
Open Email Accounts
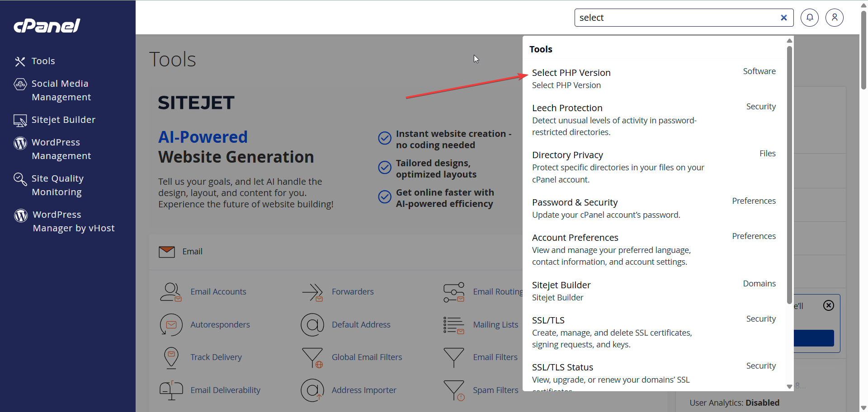pos(218,292)
